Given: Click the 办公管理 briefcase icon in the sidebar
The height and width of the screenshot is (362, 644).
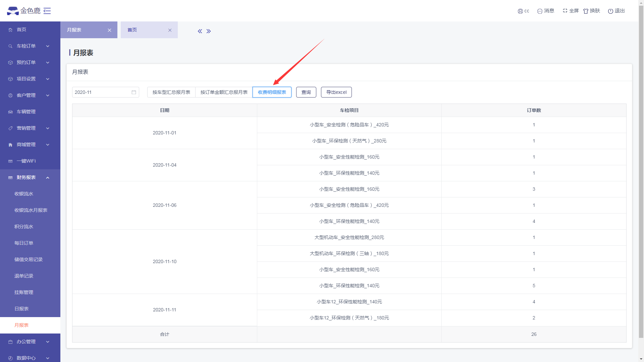Looking at the screenshot, I should [x=10, y=342].
